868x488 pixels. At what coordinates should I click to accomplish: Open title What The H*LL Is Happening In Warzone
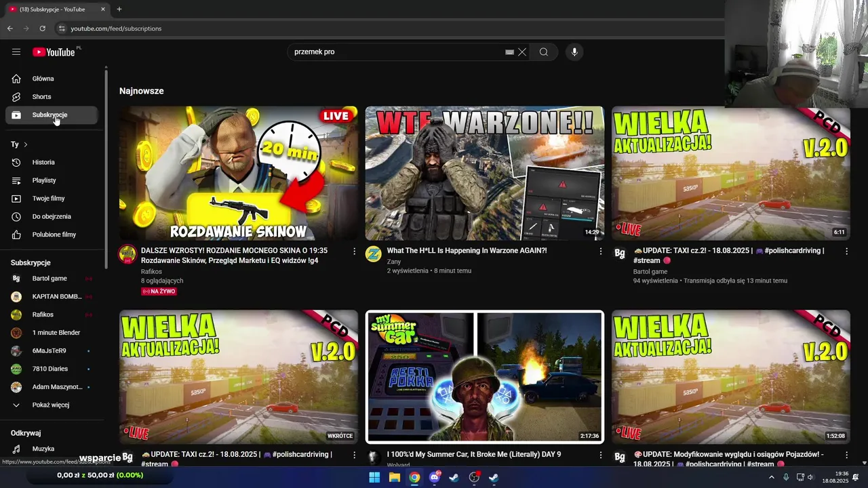(467, 251)
